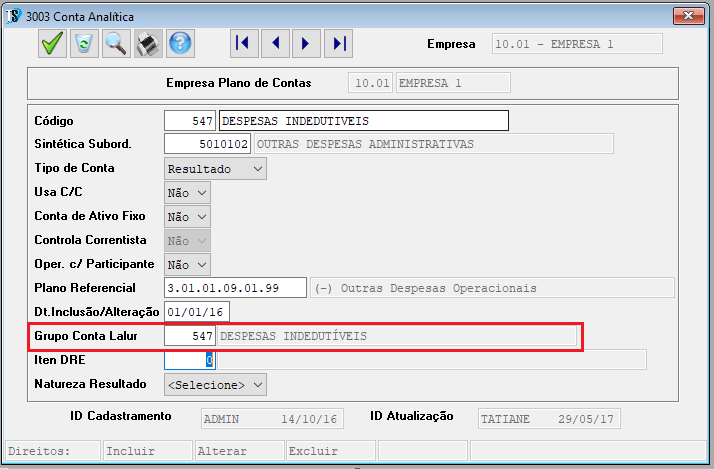Close the 3003 Conta Analítica window

(688, 16)
